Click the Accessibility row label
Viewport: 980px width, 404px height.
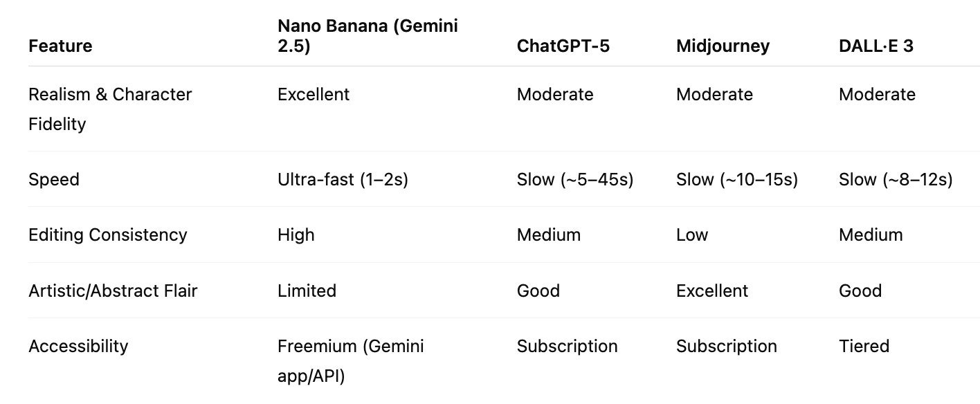tap(78, 347)
